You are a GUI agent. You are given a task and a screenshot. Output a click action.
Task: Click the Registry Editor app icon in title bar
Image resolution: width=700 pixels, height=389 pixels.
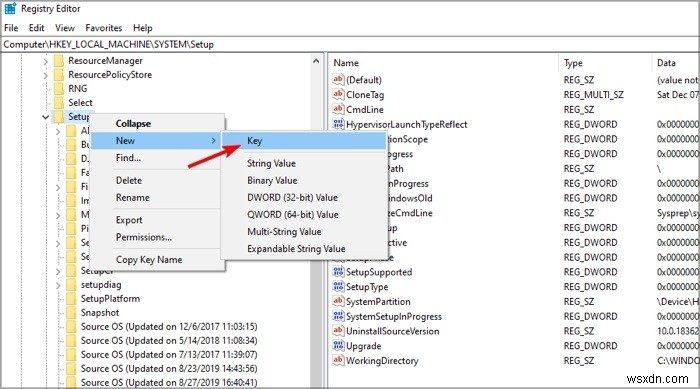pyautogui.click(x=10, y=8)
